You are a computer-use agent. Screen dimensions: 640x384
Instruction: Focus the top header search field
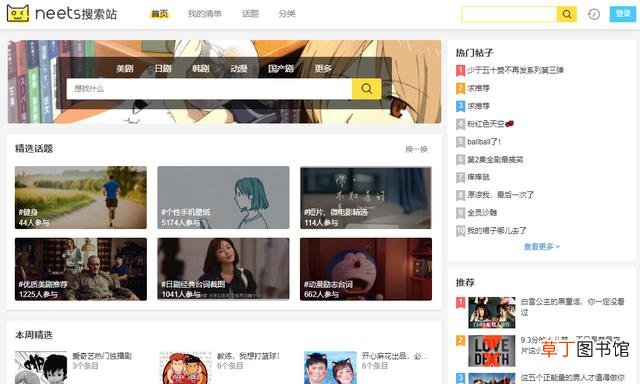(x=509, y=14)
